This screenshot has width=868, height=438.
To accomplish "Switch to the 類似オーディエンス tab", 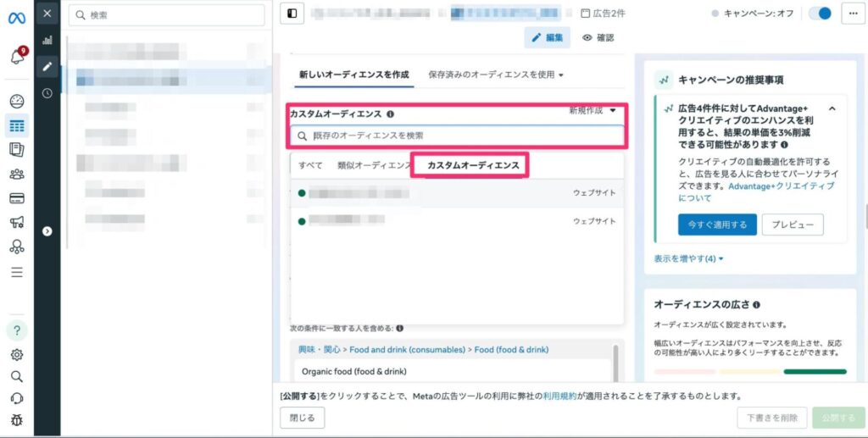I will 373,165.
